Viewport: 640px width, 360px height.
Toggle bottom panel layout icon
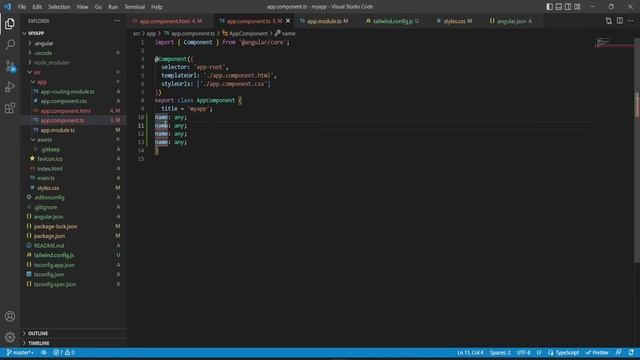559,7
